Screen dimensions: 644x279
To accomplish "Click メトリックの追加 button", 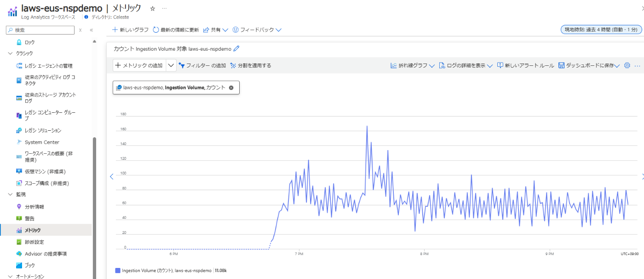I will coord(139,65).
